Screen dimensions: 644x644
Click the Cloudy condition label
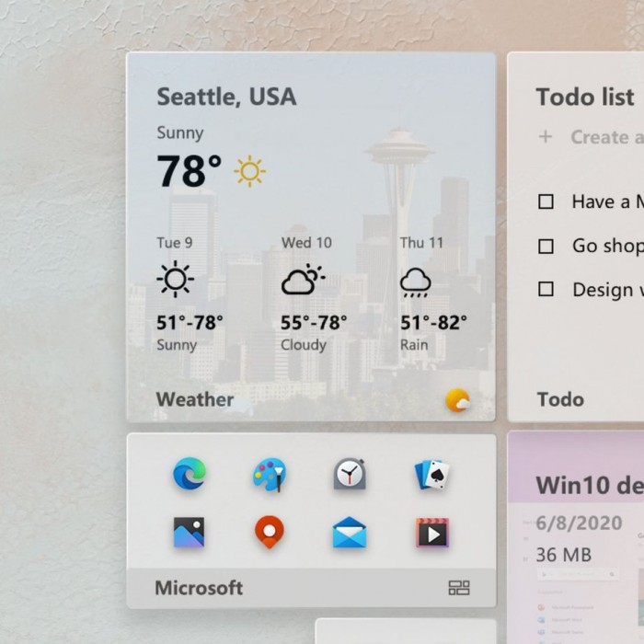304,345
